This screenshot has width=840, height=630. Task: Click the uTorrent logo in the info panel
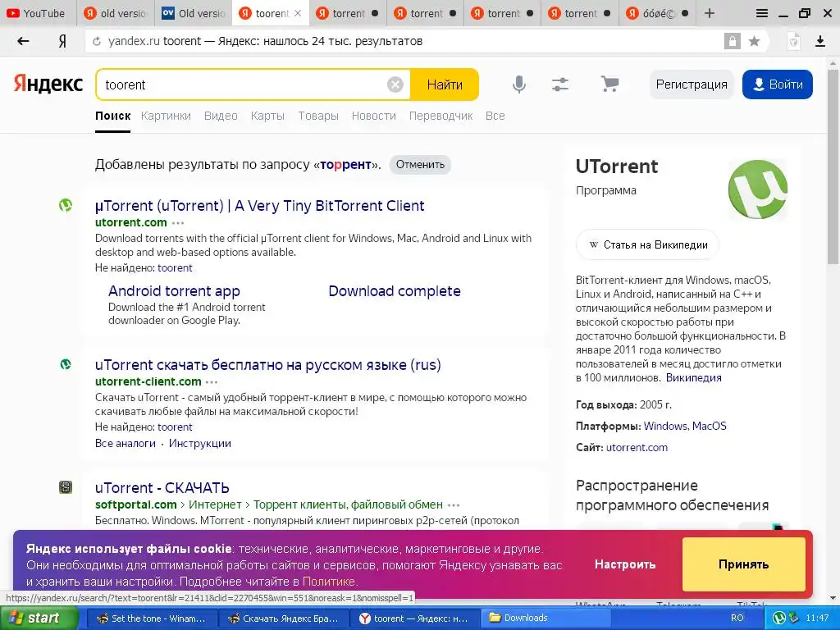[x=757, y=189]
